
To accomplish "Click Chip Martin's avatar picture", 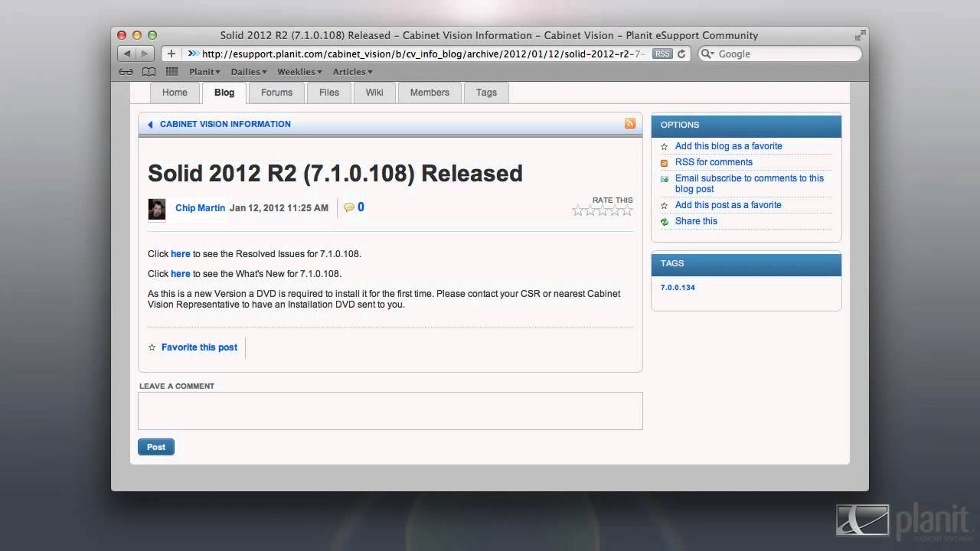I will (157, 208).
